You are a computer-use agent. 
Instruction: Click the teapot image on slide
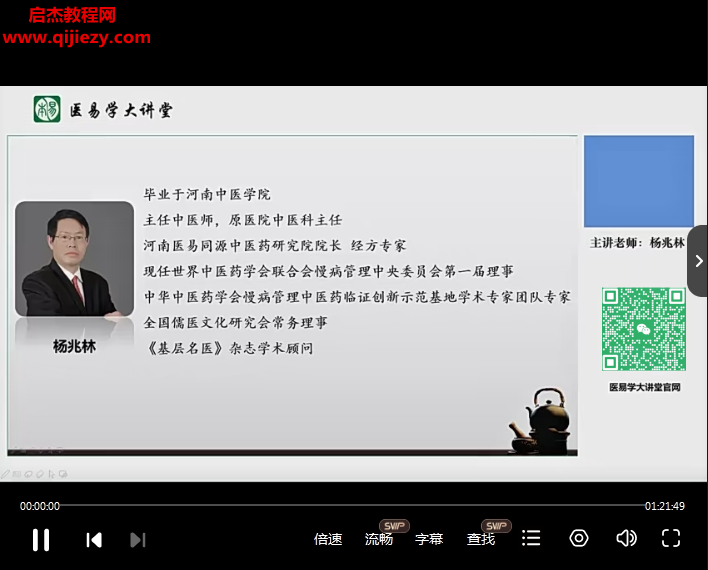click(540, 418)
